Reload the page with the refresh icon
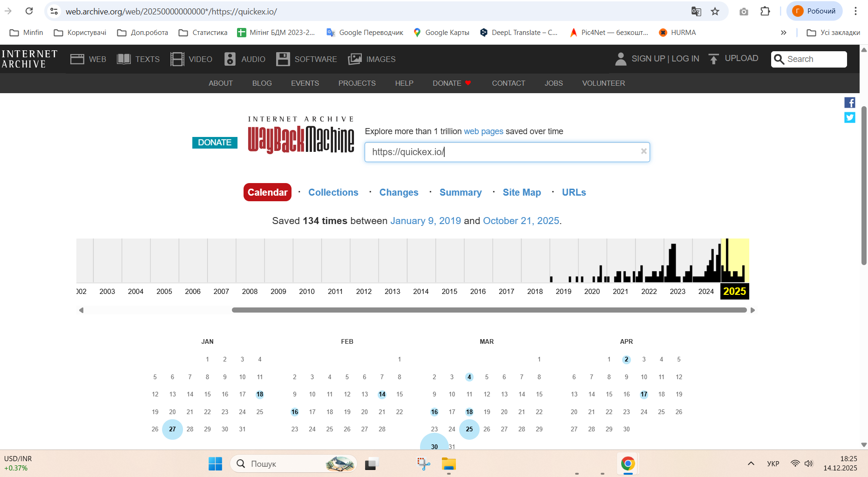 pos(29,11)
